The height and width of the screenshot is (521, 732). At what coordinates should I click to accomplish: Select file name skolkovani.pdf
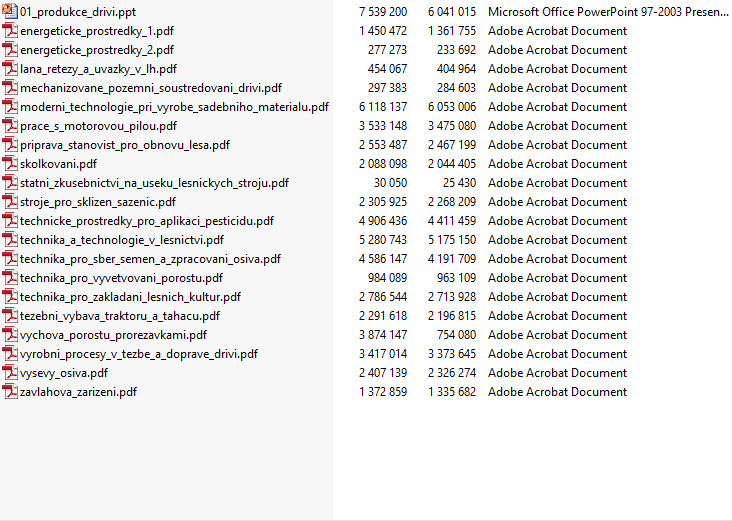pos(58,164)
